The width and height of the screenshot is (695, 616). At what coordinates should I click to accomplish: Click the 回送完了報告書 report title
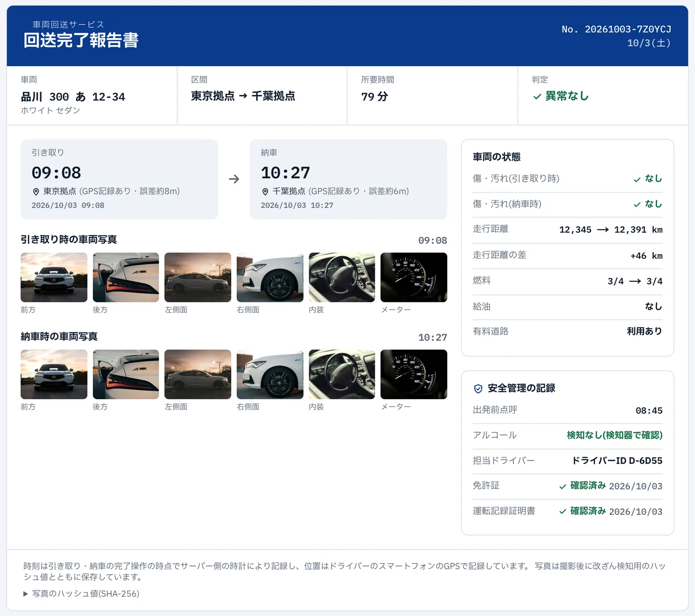[x=81, y=40]
